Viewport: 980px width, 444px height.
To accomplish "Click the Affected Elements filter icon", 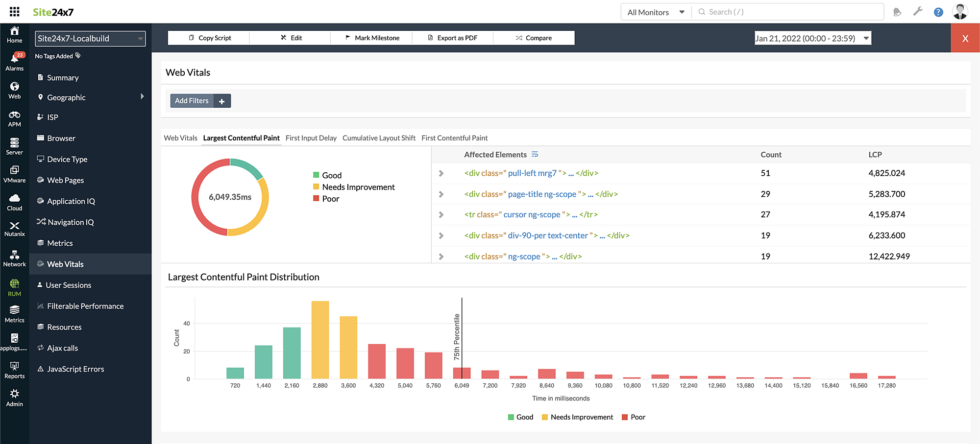I will [535, 155].
